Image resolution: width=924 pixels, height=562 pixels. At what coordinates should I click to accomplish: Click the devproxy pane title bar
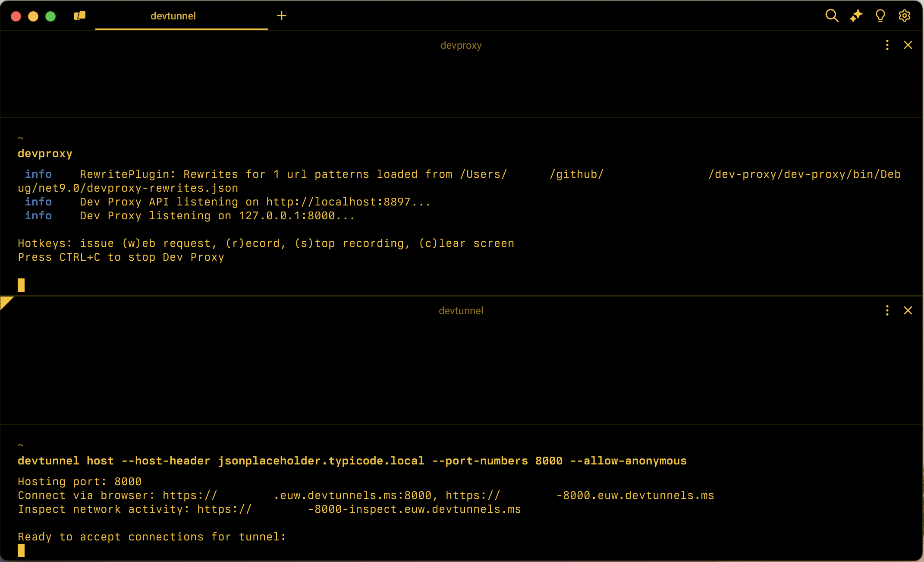(x=461, y=45)
